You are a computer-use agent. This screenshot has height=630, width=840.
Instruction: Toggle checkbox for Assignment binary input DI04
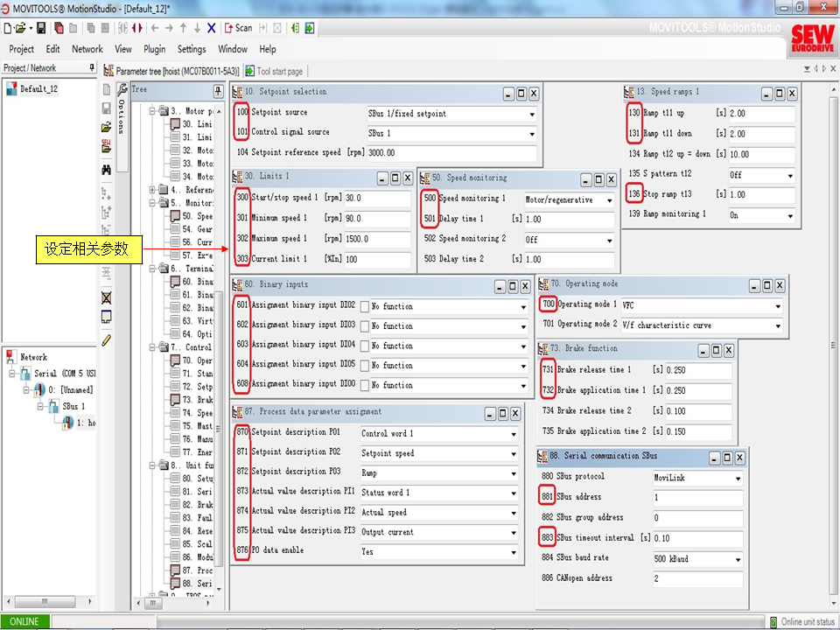365,346
